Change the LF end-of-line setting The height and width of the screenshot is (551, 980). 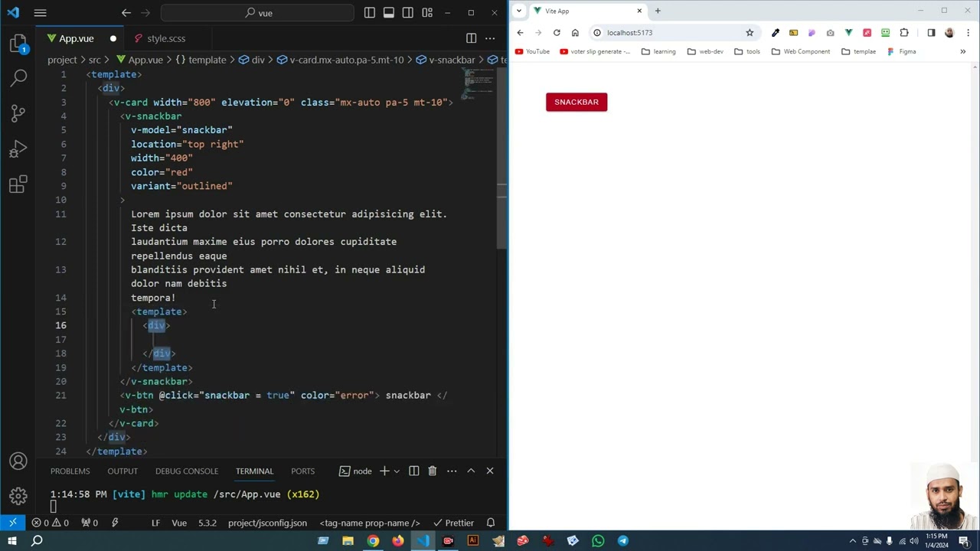click(x=155, y=523)
